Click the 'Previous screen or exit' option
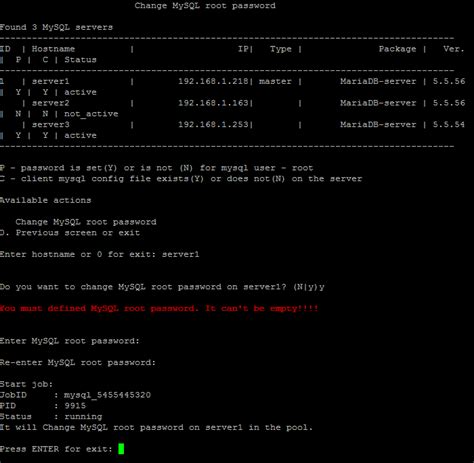Image resolution: width=474 pixels, height=463 pixels. pos(70,233)
